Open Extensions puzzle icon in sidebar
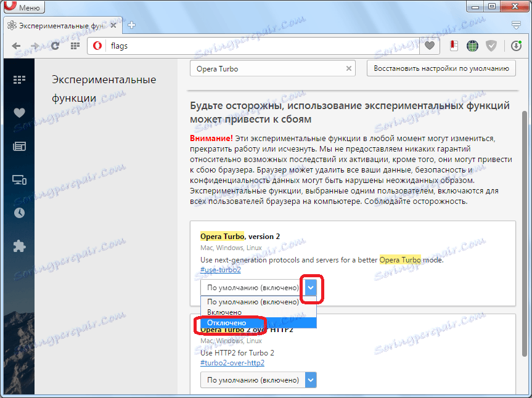Image resolution: width=532 pixels, height=398 pixels. (19, 246)
